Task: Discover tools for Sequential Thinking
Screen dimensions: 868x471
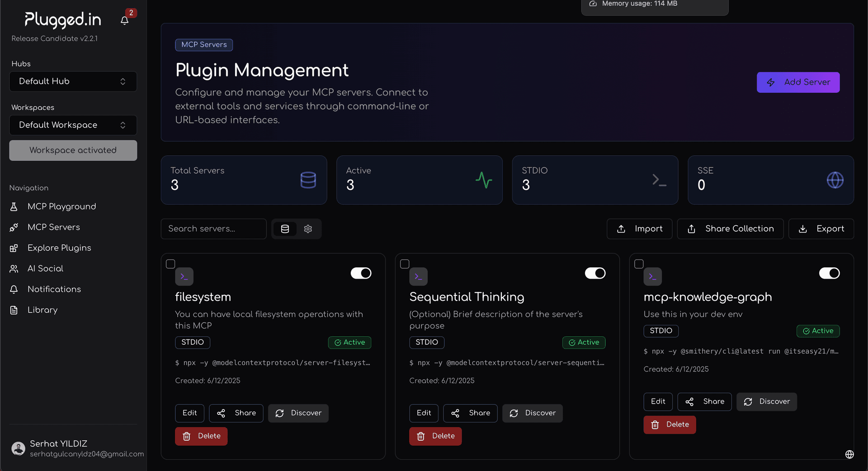Action: [x=532, y=413]
